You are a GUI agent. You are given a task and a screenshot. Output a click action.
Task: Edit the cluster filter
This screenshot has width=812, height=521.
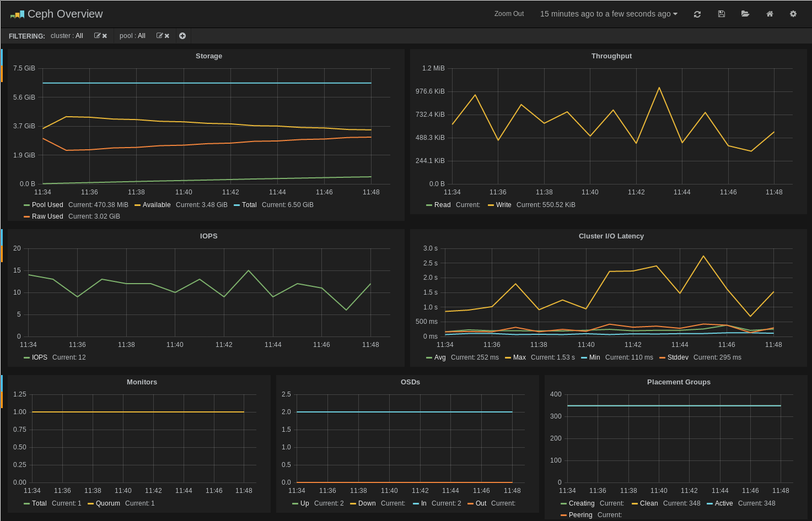coord(97,36)
